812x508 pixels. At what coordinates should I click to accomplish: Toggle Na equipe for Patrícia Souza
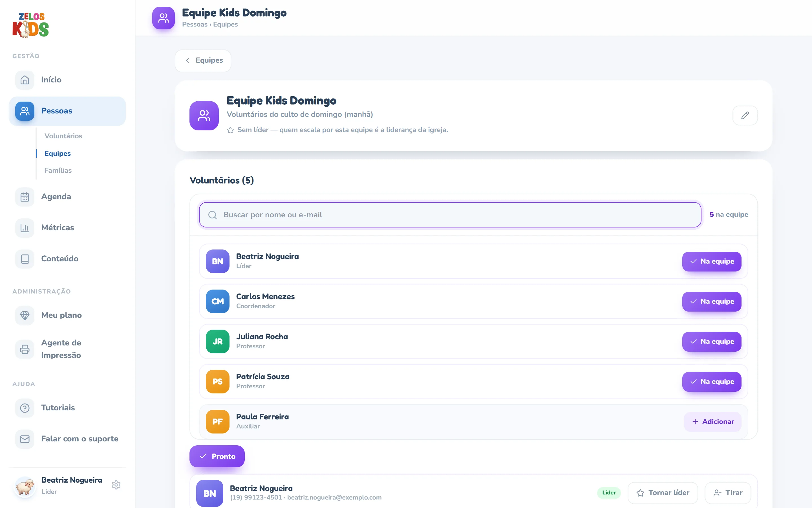[712, 381]
